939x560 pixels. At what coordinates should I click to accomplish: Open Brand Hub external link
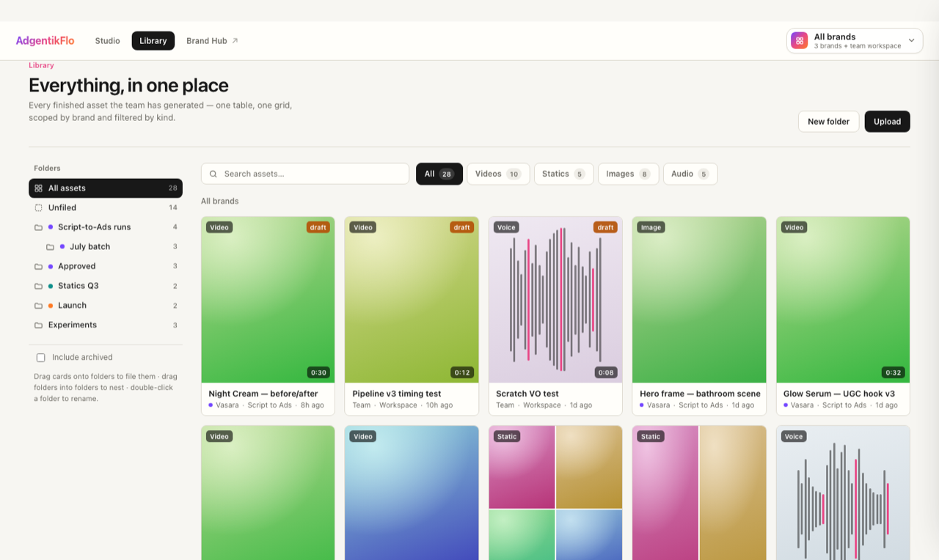click(x=212, y=41)
